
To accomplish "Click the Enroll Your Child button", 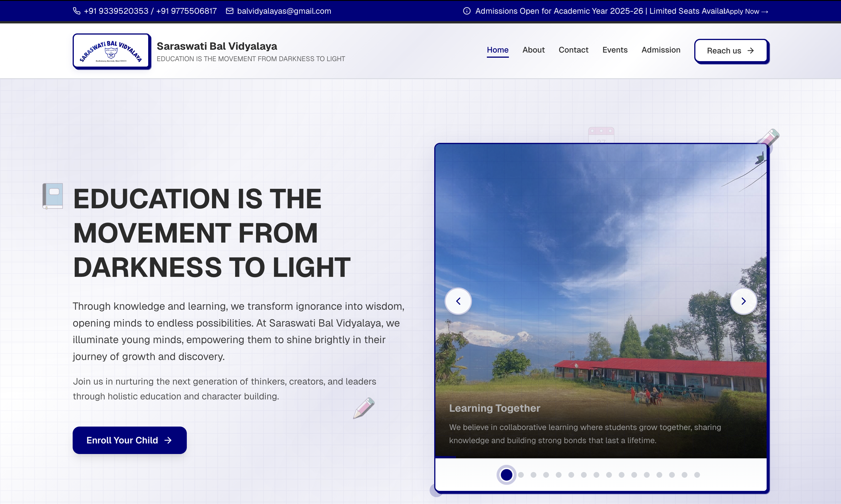I will [x=130, y=440].
